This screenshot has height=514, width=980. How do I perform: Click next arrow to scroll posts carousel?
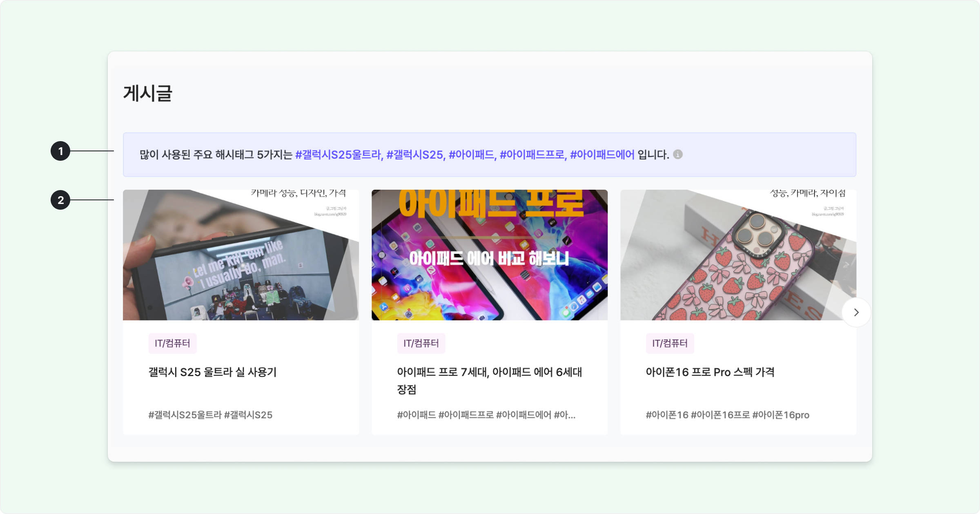[856, 312]
